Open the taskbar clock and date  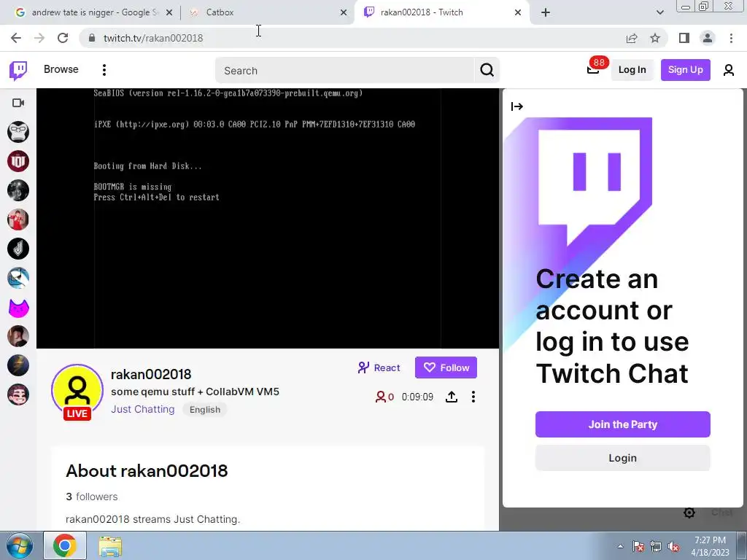tap(710, 546)
